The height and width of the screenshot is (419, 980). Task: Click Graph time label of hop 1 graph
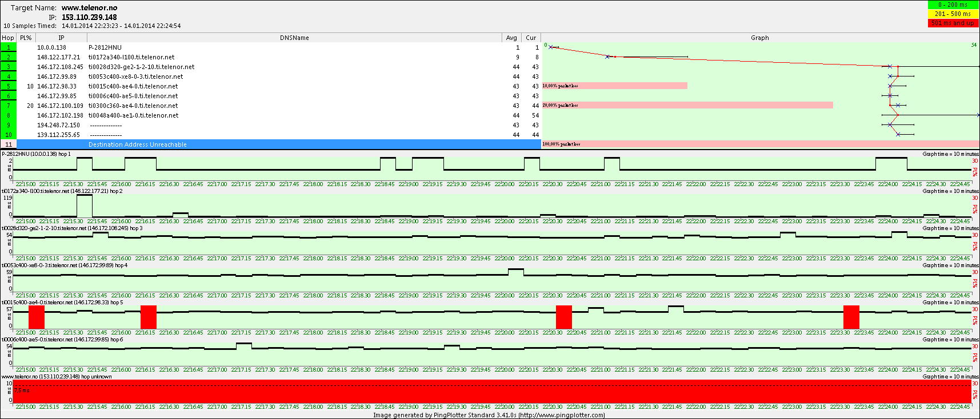click(950, 154)
